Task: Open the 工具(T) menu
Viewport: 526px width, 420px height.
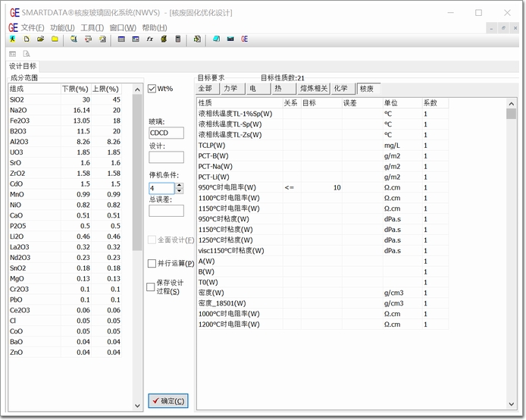Action: point(92,27)
